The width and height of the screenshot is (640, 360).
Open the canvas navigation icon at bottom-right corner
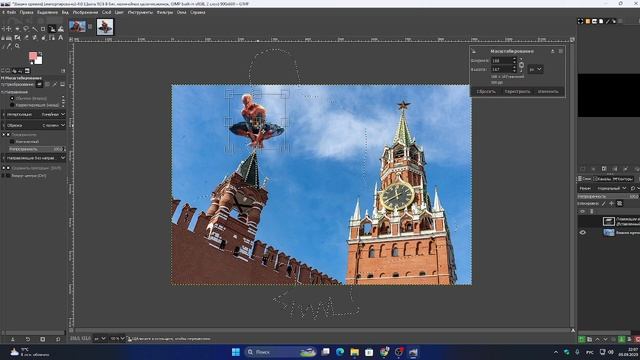[x=573, y=330]
